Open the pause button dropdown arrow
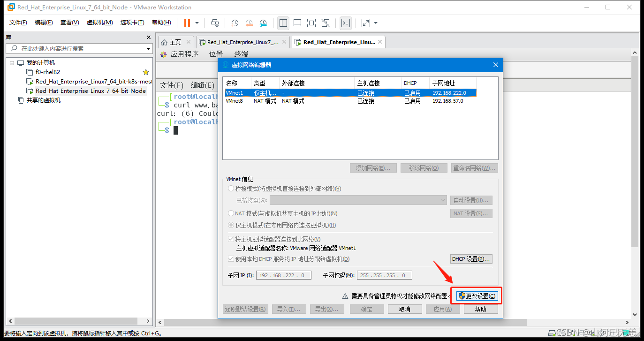644x341 pixels. coord(197,23)
